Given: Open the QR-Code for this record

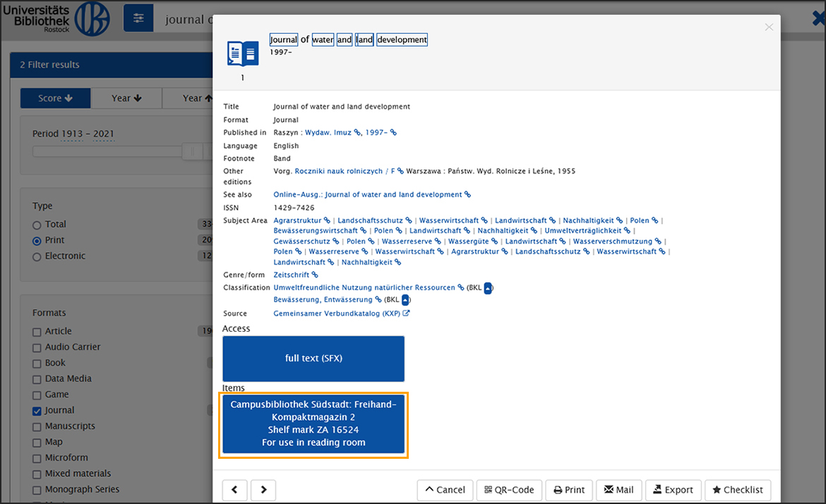Looking at the screenshot, I should click(x=509, y=490).
